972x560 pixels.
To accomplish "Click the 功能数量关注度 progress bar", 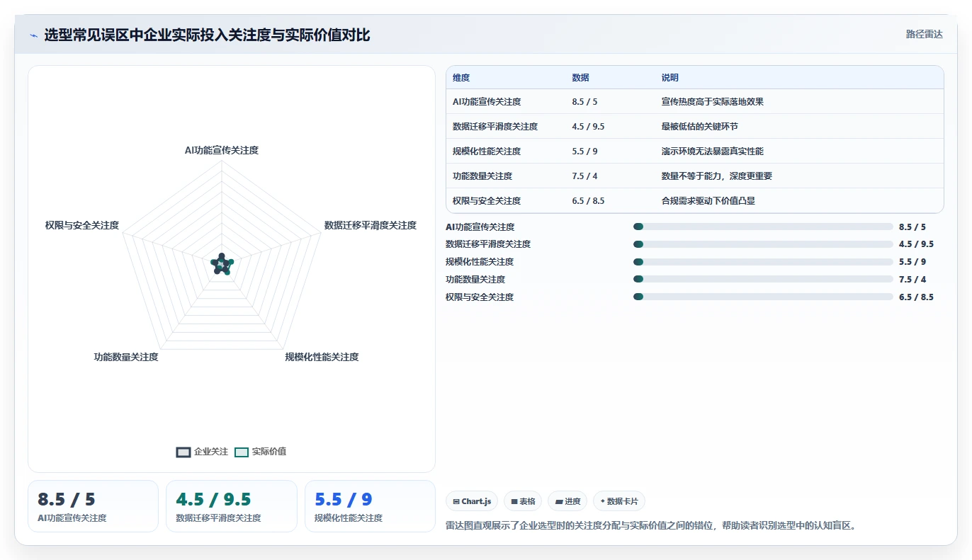I will tap(763, 279).
